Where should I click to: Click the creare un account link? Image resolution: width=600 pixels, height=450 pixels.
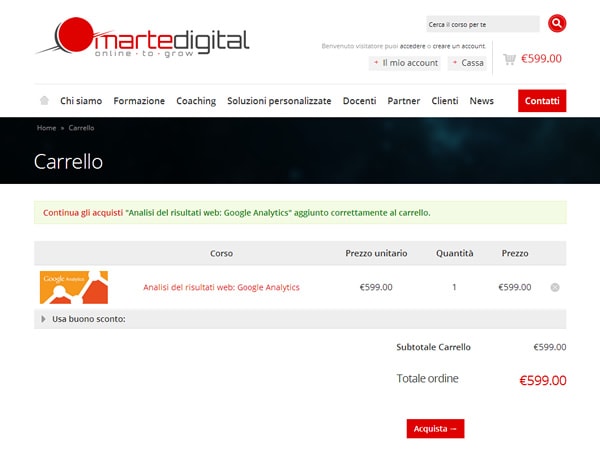point(459,46)
